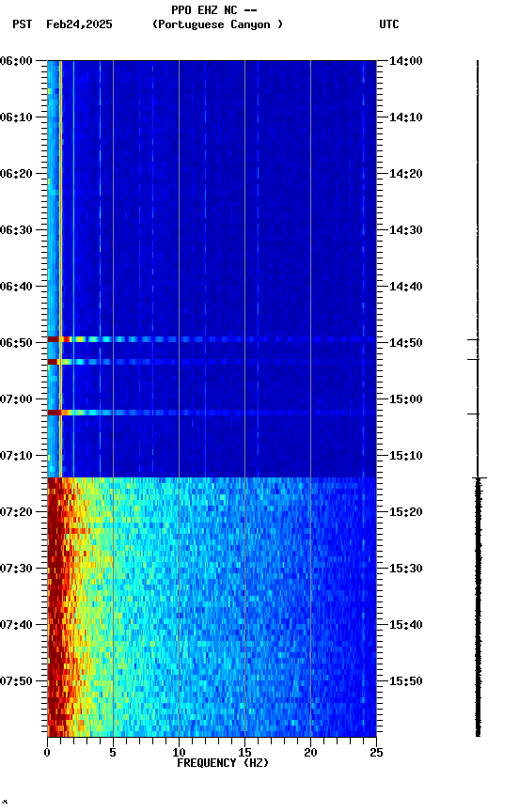Click the PST '07:00' time label

click(x=16, y=399)
